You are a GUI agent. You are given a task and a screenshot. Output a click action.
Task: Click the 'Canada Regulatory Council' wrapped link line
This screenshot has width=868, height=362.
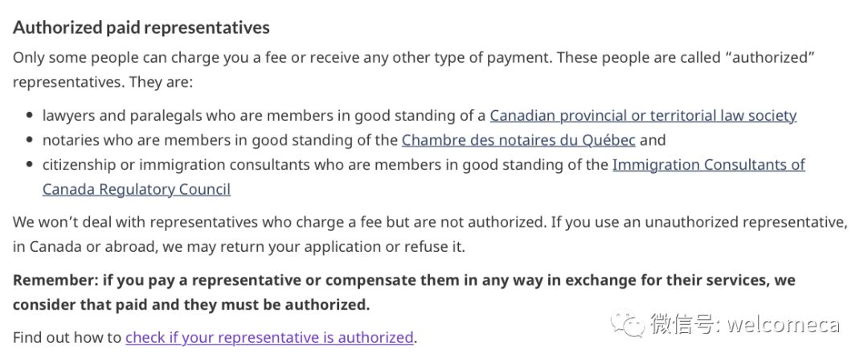pos(136,190)
